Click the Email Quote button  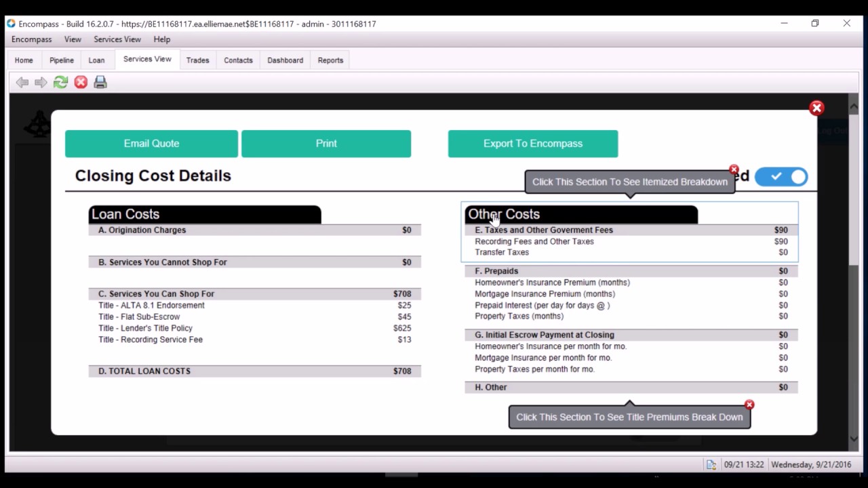(151, 144)
